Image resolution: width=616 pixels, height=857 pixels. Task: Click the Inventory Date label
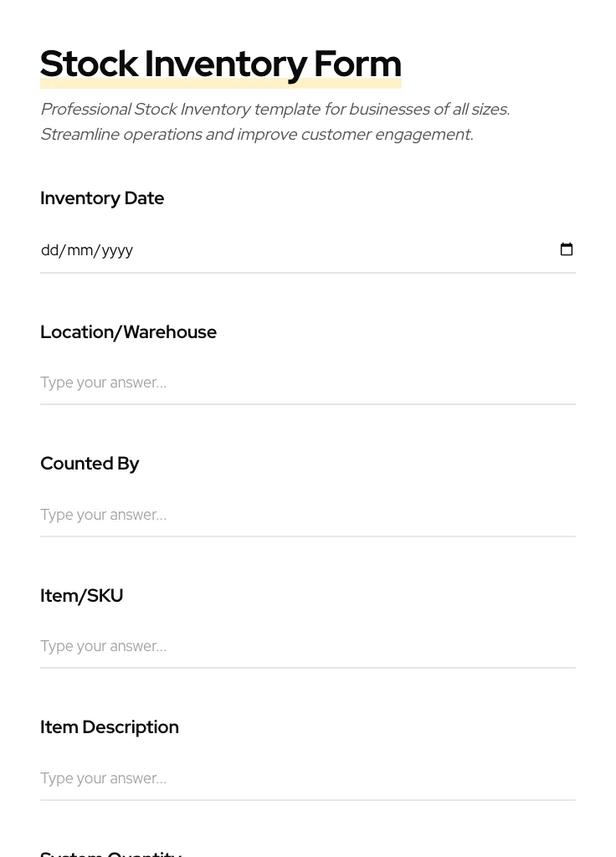tap(102, 198)
